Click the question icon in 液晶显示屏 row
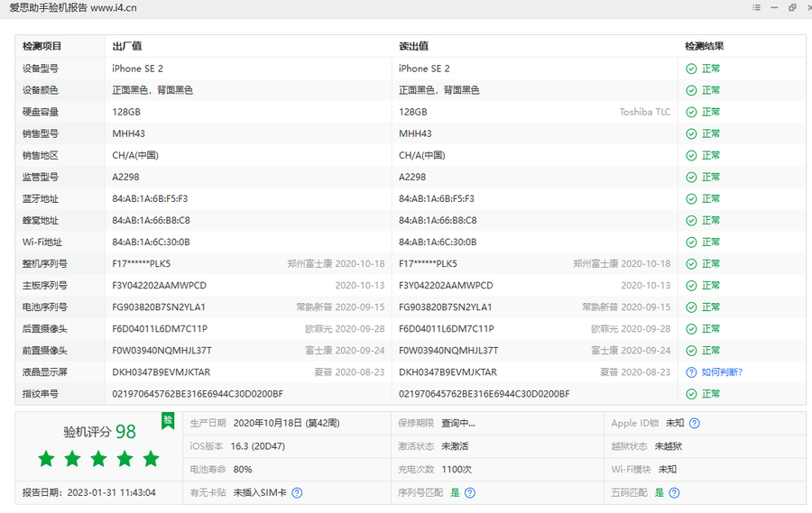Screen dimensions: 812x513 point(691,372)
